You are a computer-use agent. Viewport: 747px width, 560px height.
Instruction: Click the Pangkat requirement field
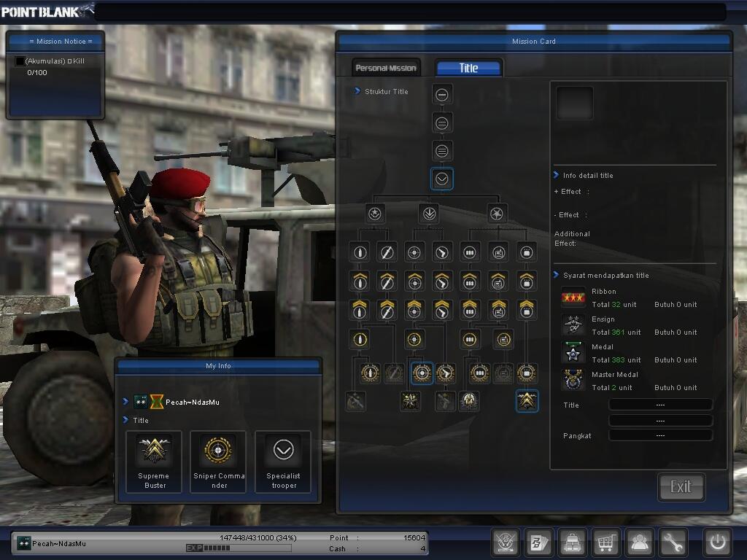(x=660, y=436)
